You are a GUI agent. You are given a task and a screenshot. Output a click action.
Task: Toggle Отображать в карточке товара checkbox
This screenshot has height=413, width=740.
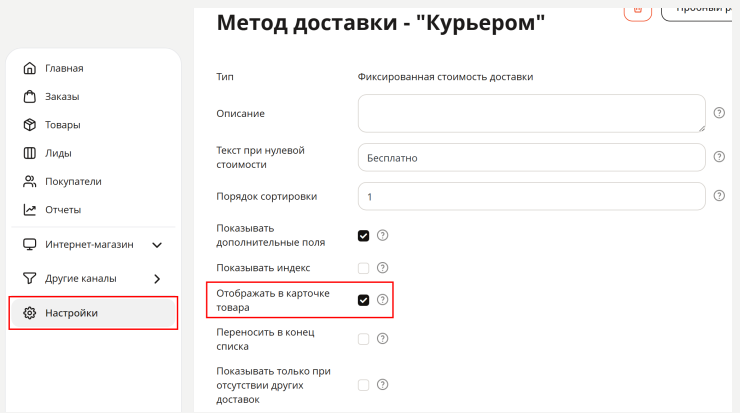[x=363, y=300]
